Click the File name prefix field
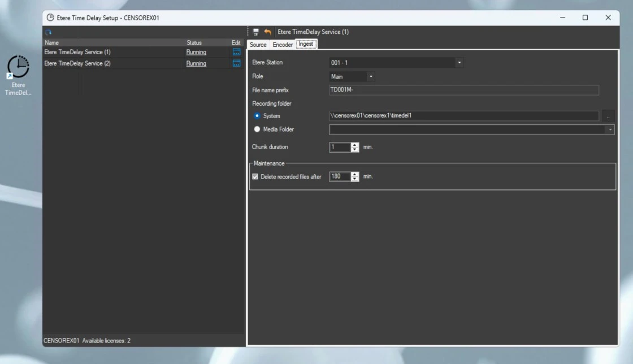This screenshot has width=633, height=364. (464, 90)
